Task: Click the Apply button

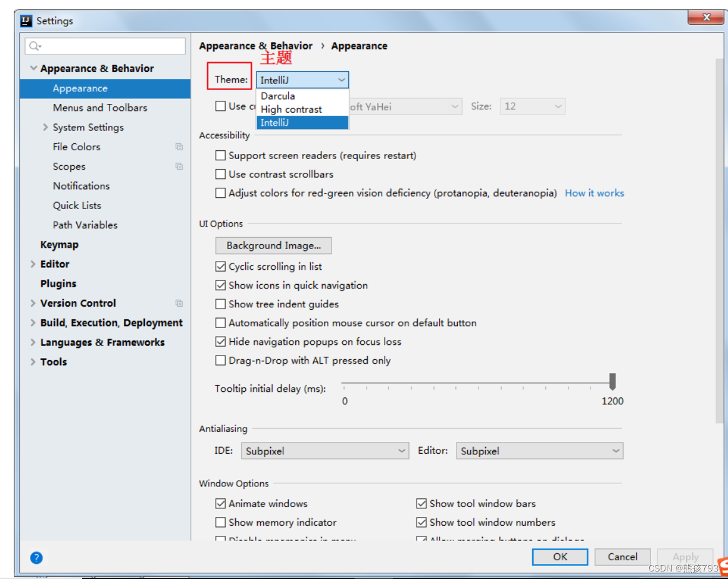Action: tap(685, 556)
